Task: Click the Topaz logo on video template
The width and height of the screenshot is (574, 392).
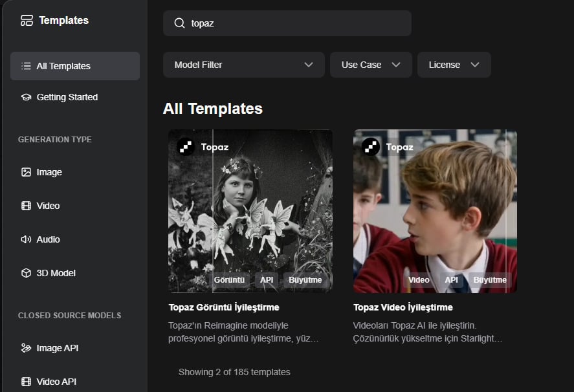Action: 371,147
